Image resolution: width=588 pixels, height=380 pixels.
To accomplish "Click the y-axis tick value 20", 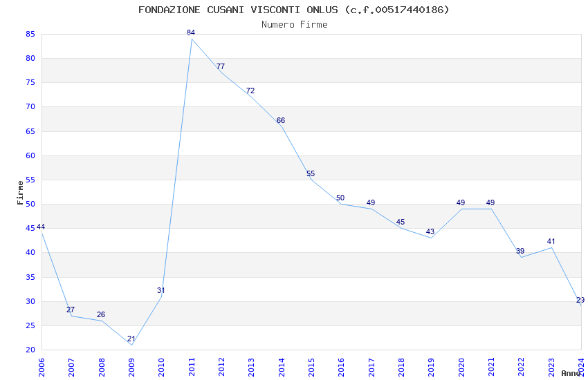I will 30,350.
